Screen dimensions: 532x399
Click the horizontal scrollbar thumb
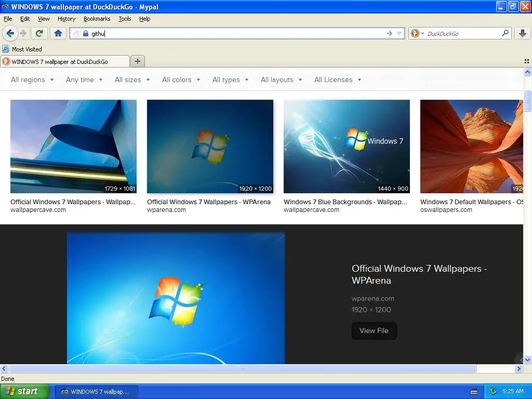(242, 368)
